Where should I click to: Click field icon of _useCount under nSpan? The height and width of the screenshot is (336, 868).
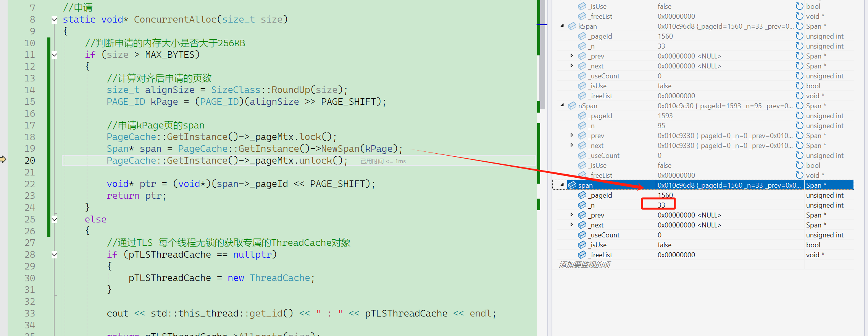click(x=582, y=155)
